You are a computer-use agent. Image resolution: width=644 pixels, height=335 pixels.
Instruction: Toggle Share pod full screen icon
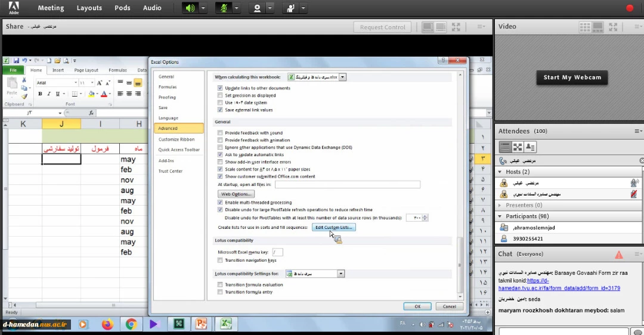tap(456, 27)
